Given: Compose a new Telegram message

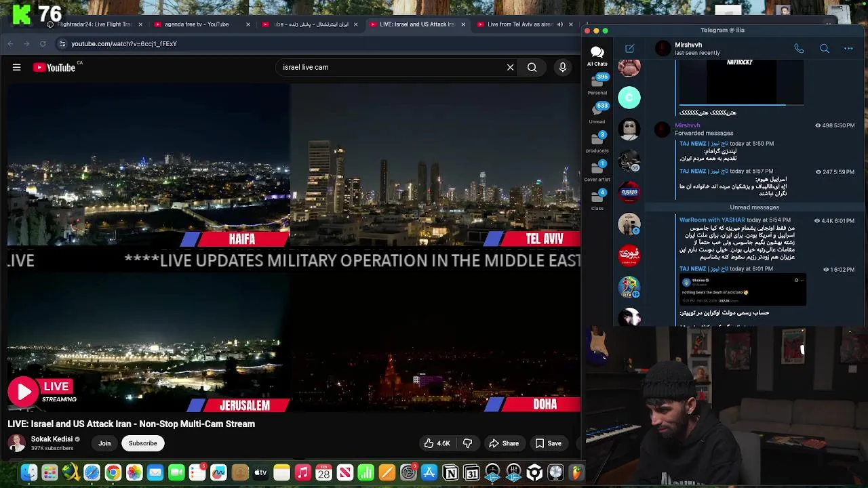Looking at the screenshot, I should (629, 48).
